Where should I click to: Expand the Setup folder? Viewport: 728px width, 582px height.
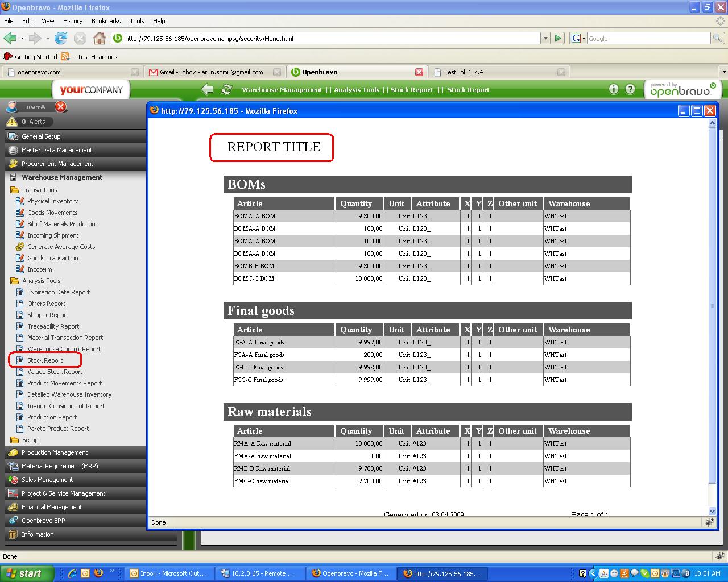click(15, 440)
